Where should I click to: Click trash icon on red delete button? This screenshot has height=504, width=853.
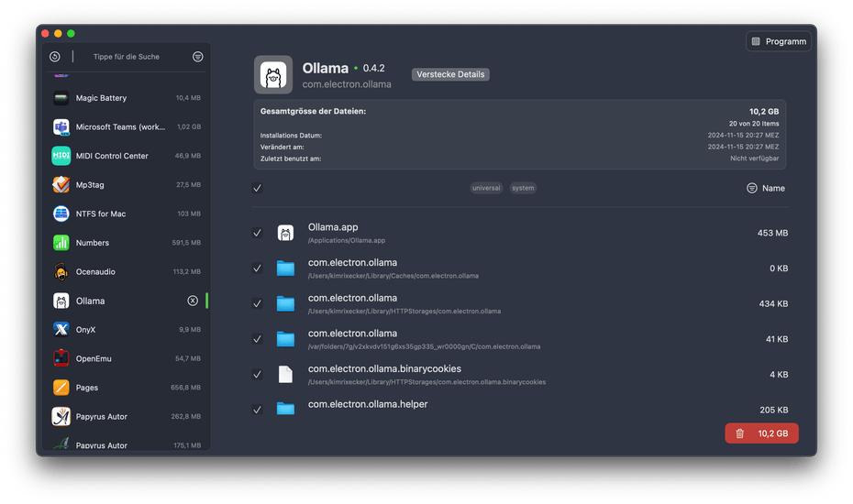pos(740,433)
